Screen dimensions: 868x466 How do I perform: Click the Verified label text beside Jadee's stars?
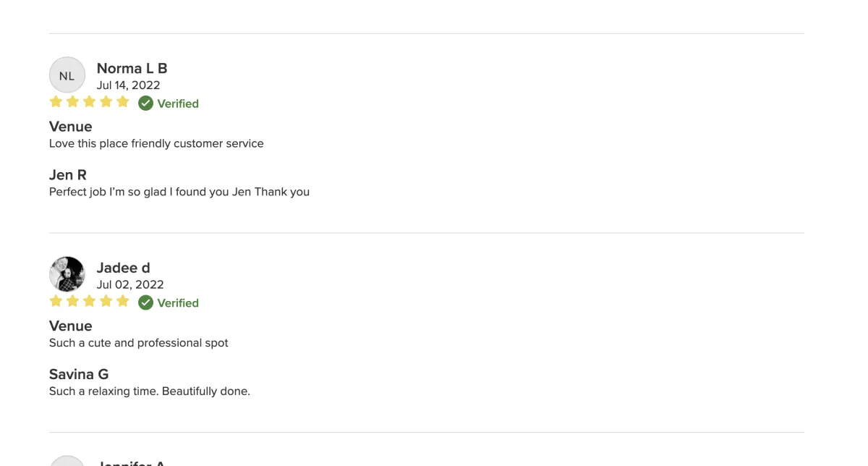[x=178, y=303]
